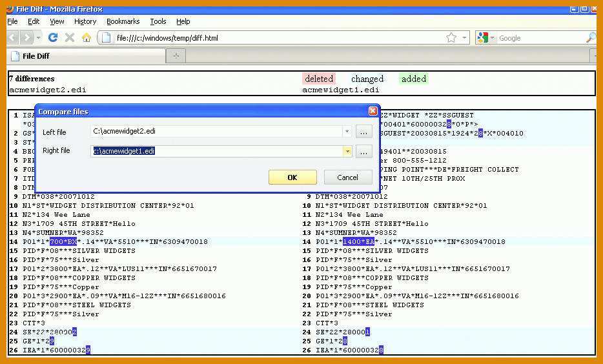Click right line 26 IEA*1*600000328
The width and height of the screenshot is (603, 364).
point(349,350)
